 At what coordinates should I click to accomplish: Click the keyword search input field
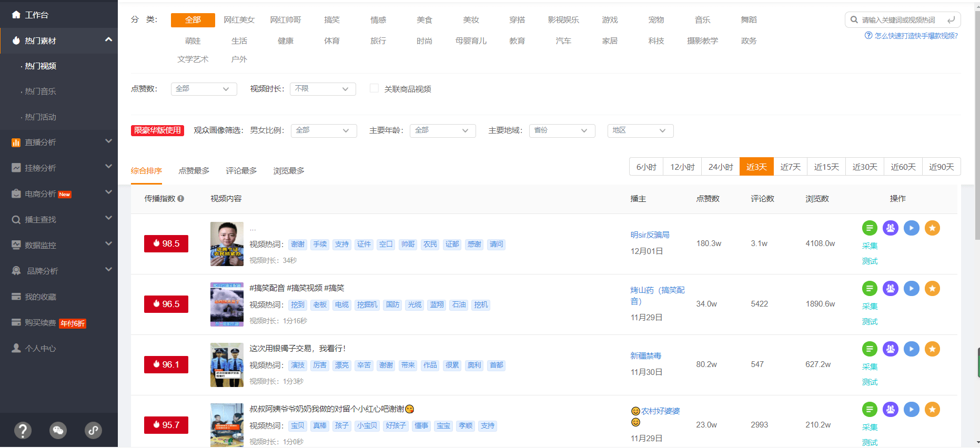click(898, 20)
